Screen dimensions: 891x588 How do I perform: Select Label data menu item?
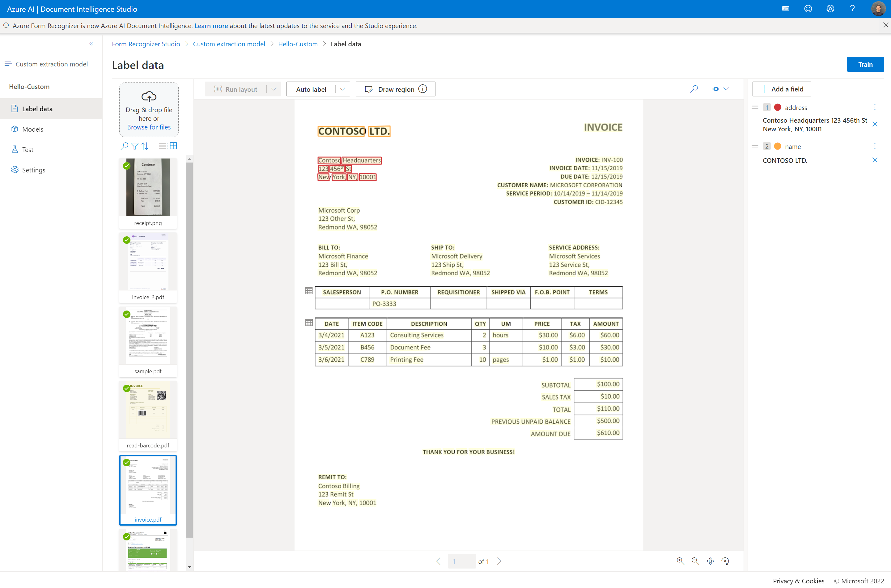coord(37,108)
